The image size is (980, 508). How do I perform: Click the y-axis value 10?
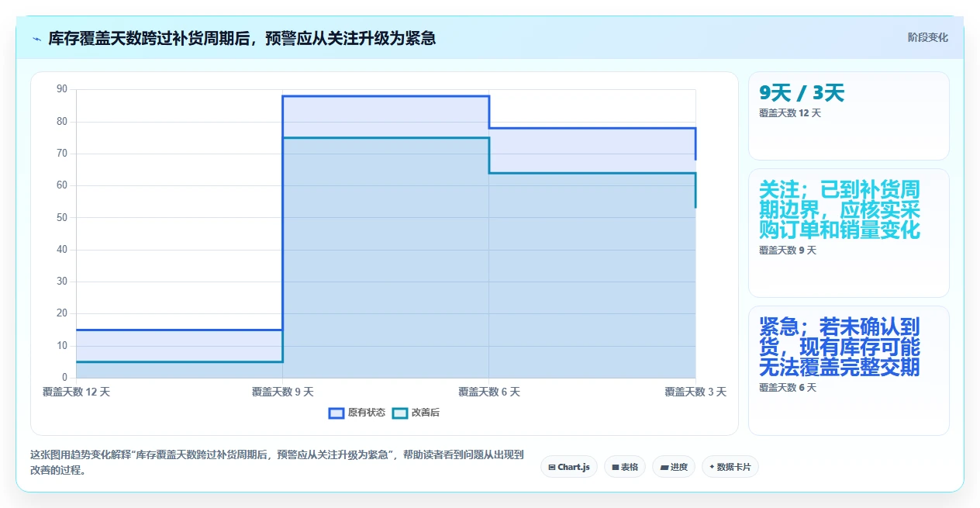pyautogui.click(x=62, y=345)
